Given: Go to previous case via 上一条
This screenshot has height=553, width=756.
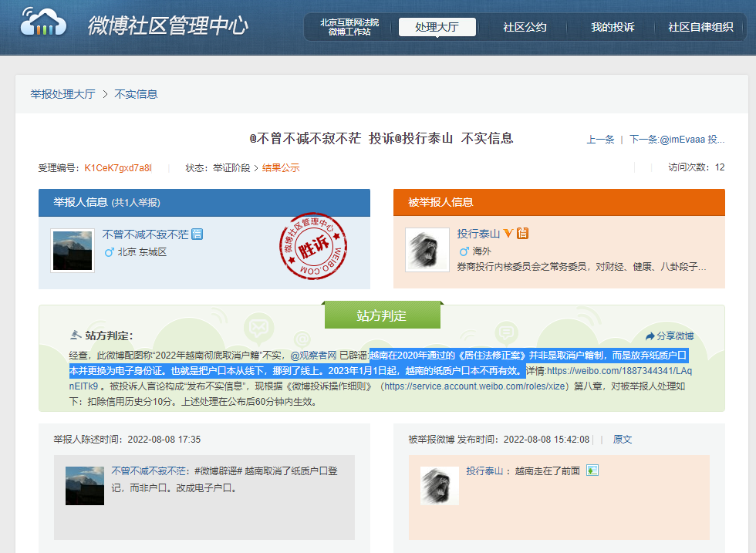Looking at the screenshot, I should coord(600,140).
